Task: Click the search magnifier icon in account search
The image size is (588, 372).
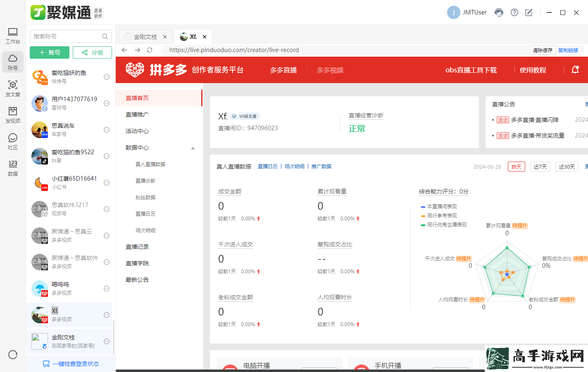Action: pyautogui.click(x=105, y=36)
